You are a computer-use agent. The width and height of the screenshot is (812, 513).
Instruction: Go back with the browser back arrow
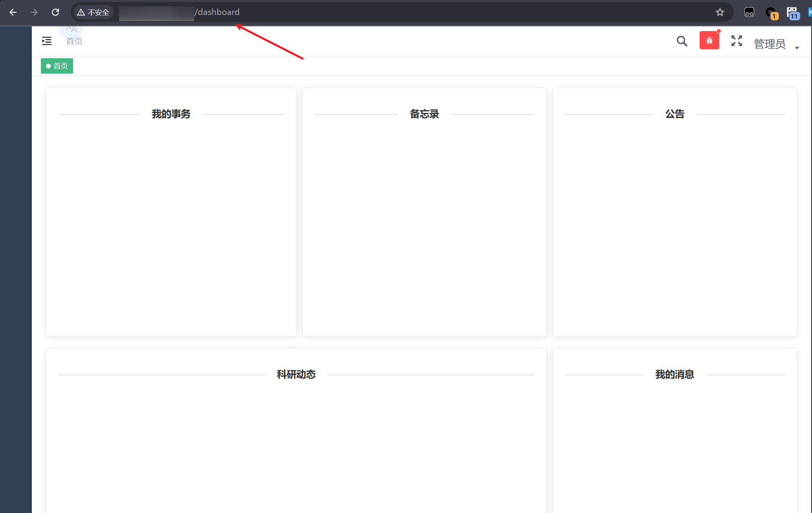point(13,12)
